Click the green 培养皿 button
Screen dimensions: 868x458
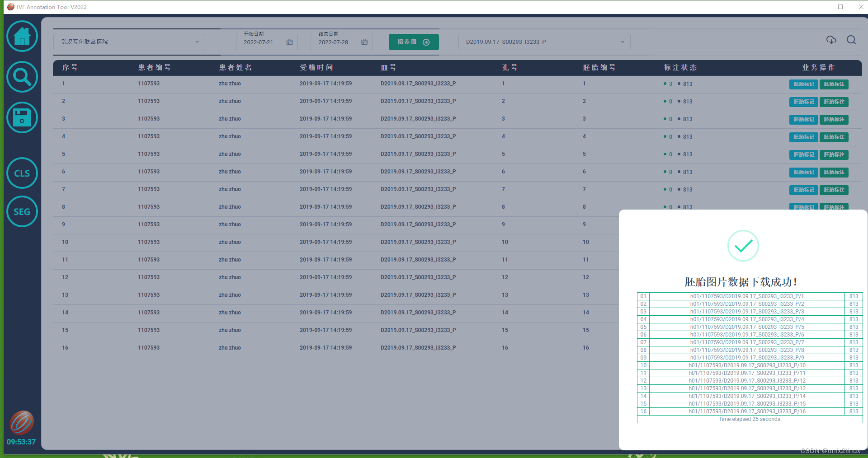point(414,42)
